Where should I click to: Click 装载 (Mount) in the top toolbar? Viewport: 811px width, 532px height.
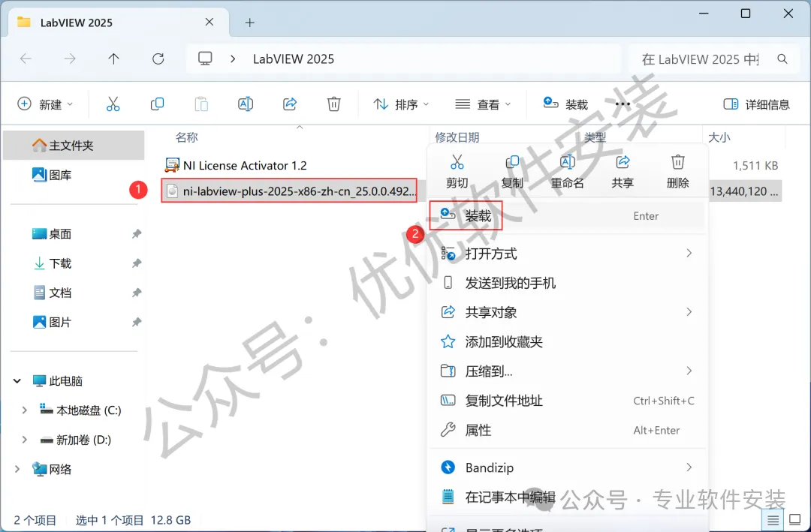pos(565,104)
